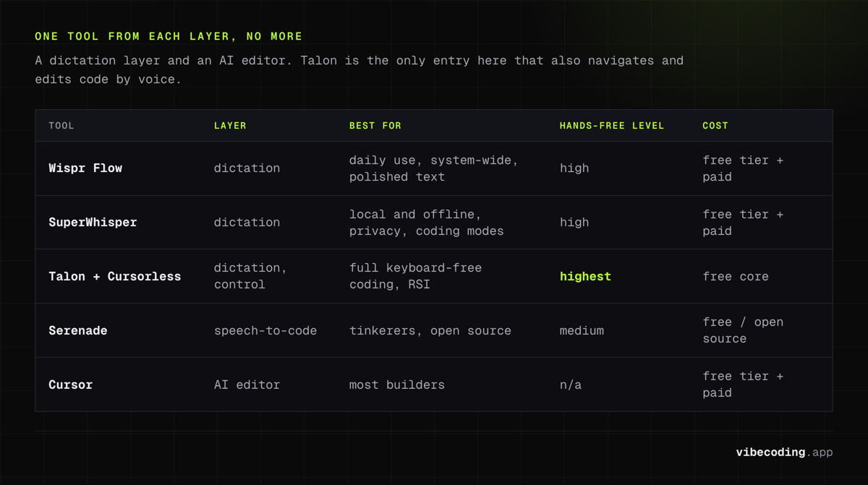
Task: Click the LAYER column header
Action: click(x=230, y=126)
